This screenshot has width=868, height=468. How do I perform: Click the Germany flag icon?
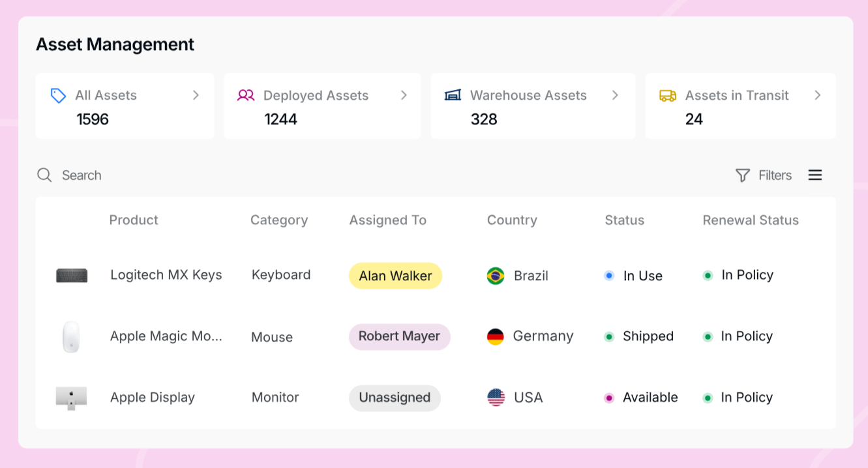pos(496,337)
